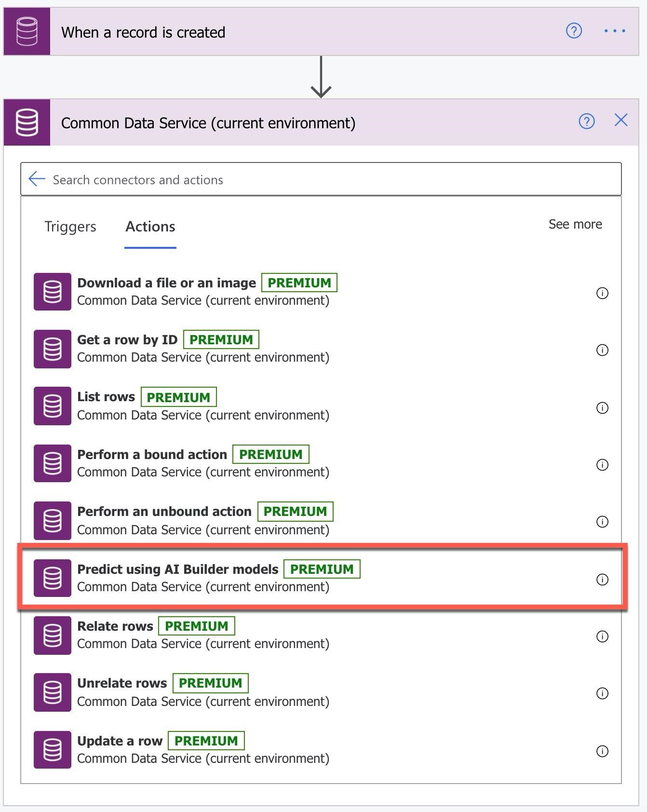
Task: Select the Actions tab
Action: coord(150,227)
